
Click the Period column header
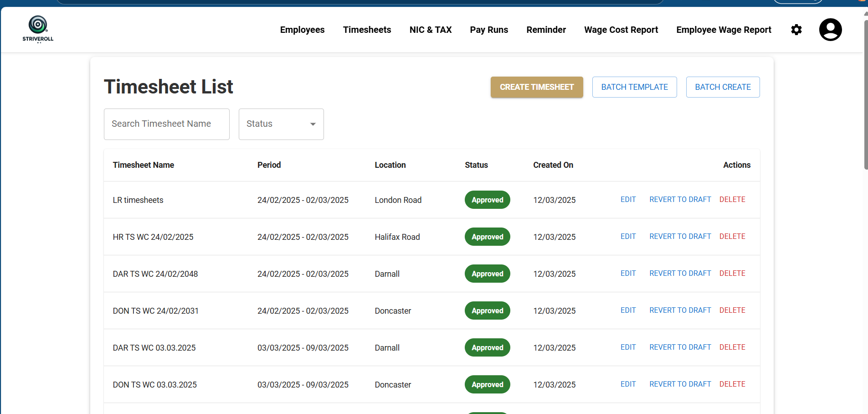tap(269, 165)
